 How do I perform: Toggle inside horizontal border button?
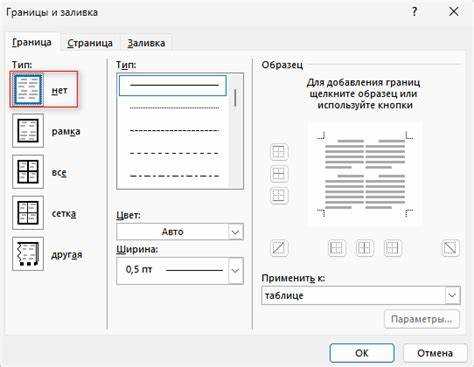point(279,174)
